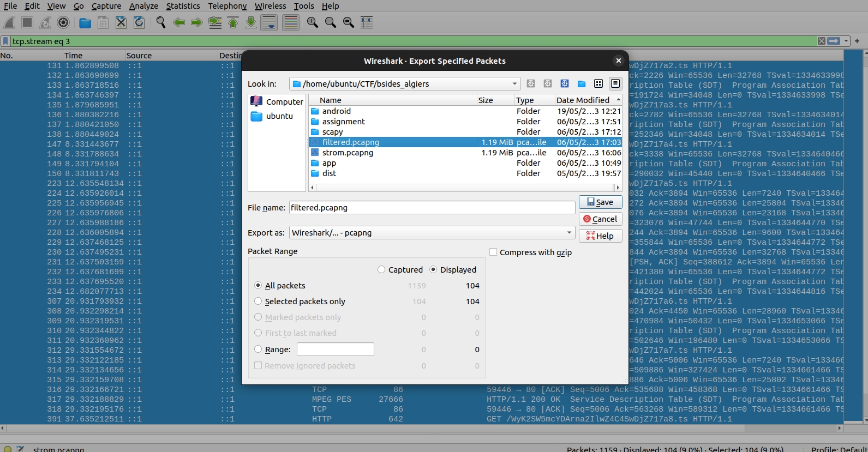Click the Stop capture square icon
868x452 pixels.
[27, 22]
